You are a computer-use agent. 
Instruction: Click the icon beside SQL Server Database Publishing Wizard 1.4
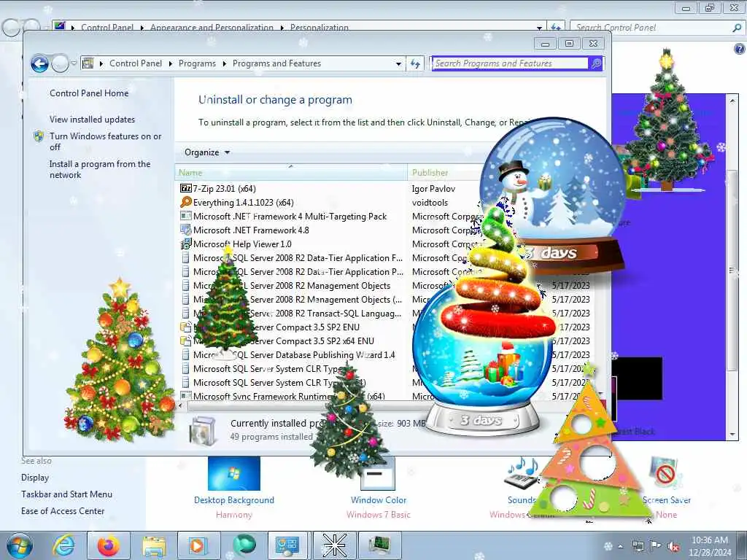[185, 355]
